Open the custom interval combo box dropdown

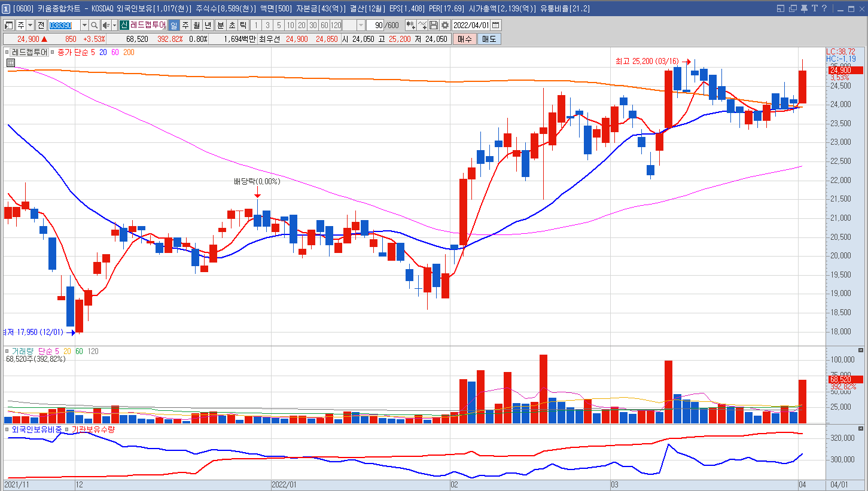point(361,25)
